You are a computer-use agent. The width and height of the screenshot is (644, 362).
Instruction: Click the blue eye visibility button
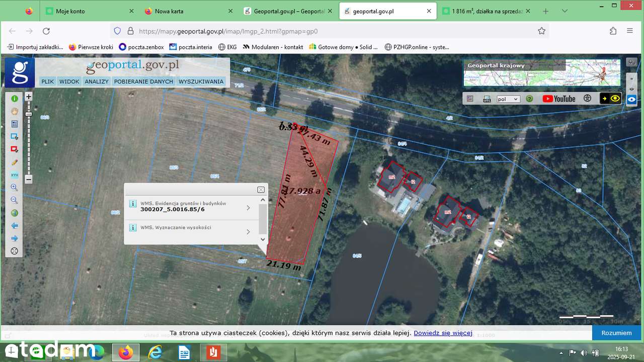[x=632, y=100]
